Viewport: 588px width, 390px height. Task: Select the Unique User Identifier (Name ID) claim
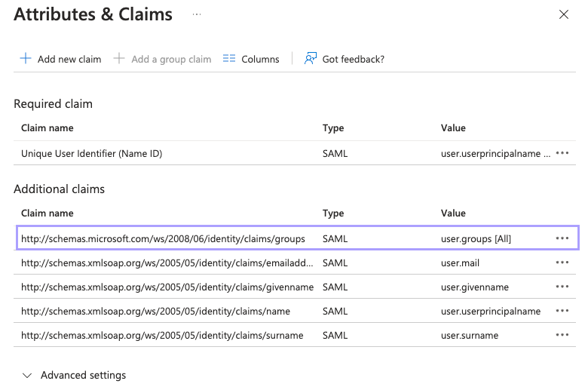91,154
